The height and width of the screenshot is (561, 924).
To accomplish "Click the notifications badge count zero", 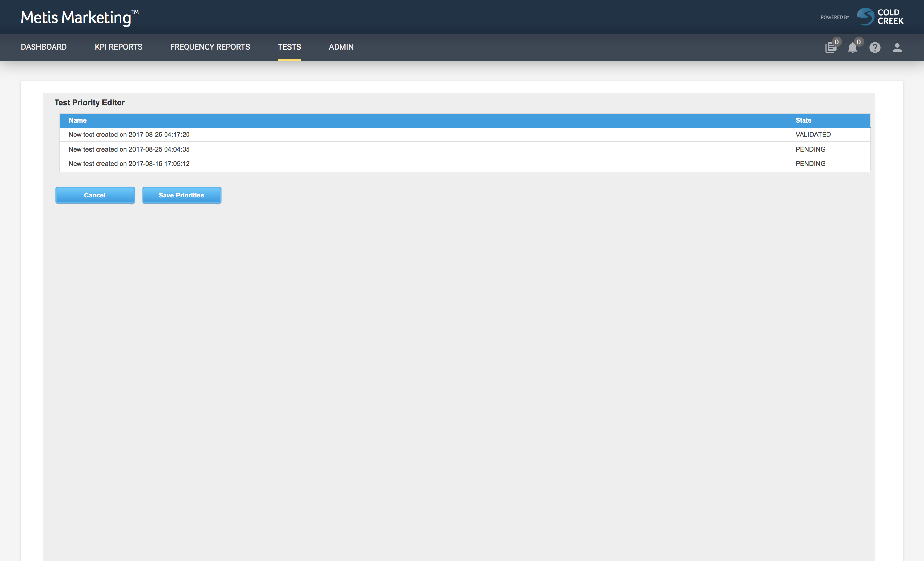I will coord(859,42).
